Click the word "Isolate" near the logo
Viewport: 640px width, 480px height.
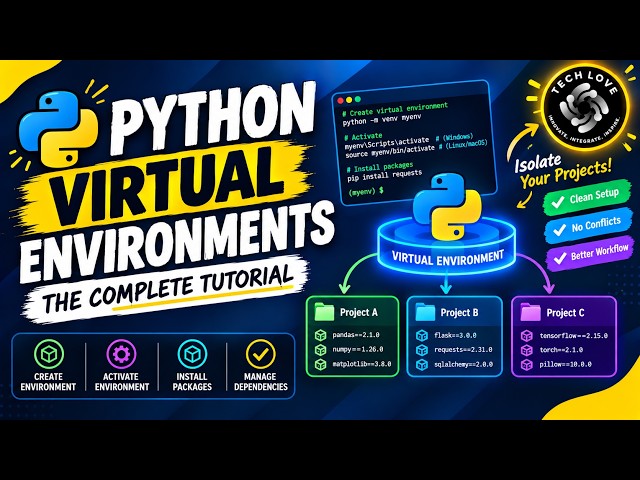(538, 162)
